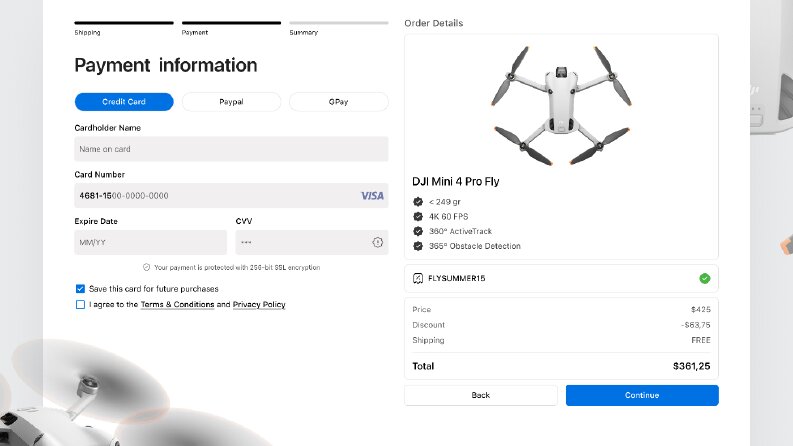The image size is (793, 446).
Task: Click the badge icon next to < 249 gr
Action: (x=418, y=202)
